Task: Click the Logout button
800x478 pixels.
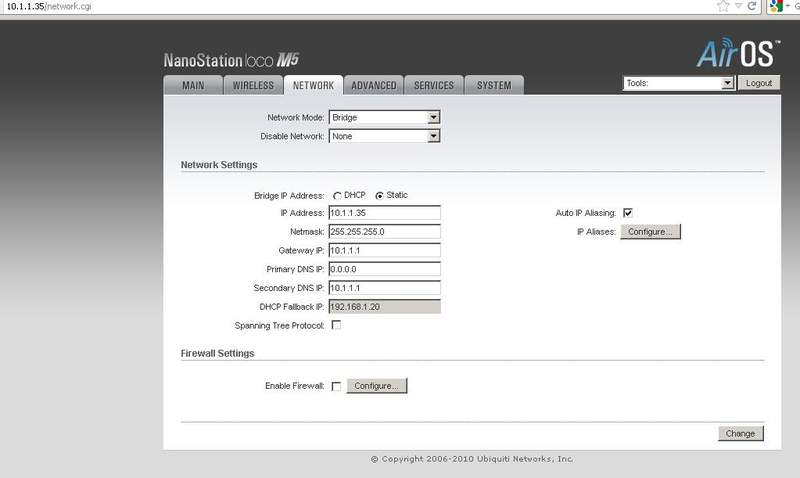Action: pos(759,83)
